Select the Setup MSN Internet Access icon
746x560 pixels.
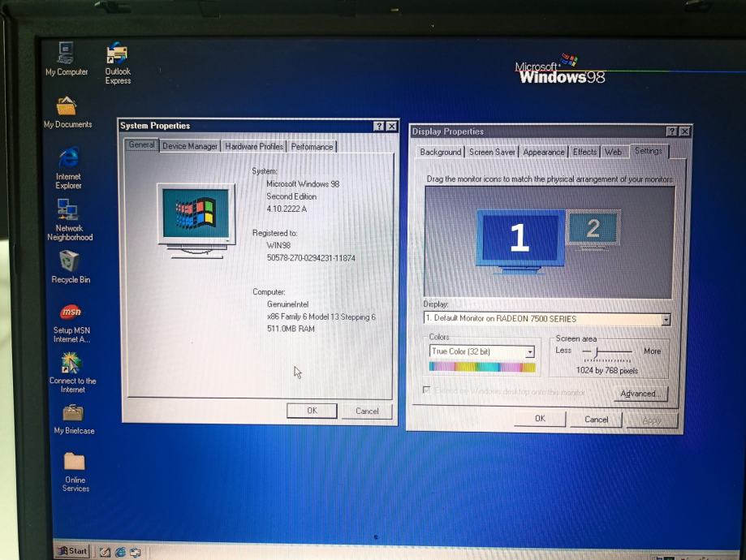click(x=71, y=312)
